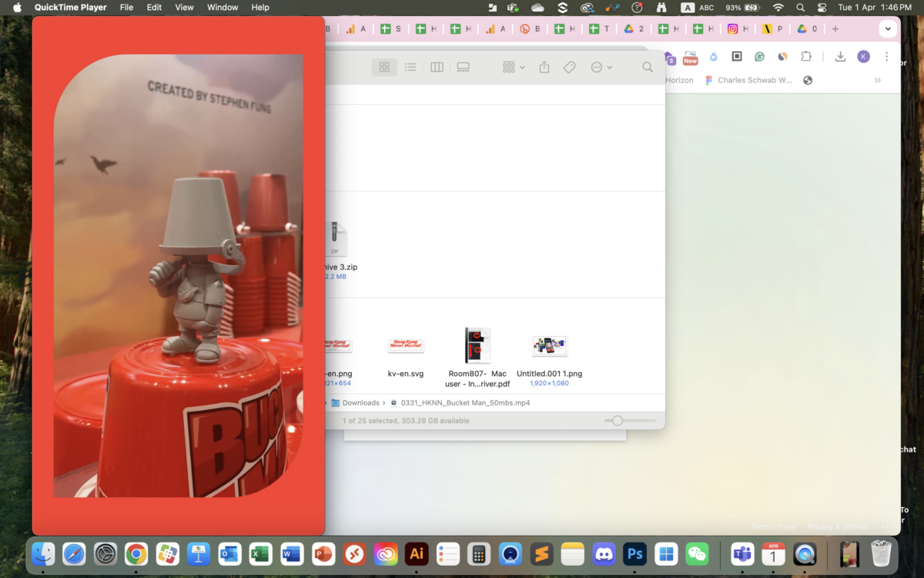Open Microsoft Excel from the Dock
This screenshot has height=578, width=924.
260,553
